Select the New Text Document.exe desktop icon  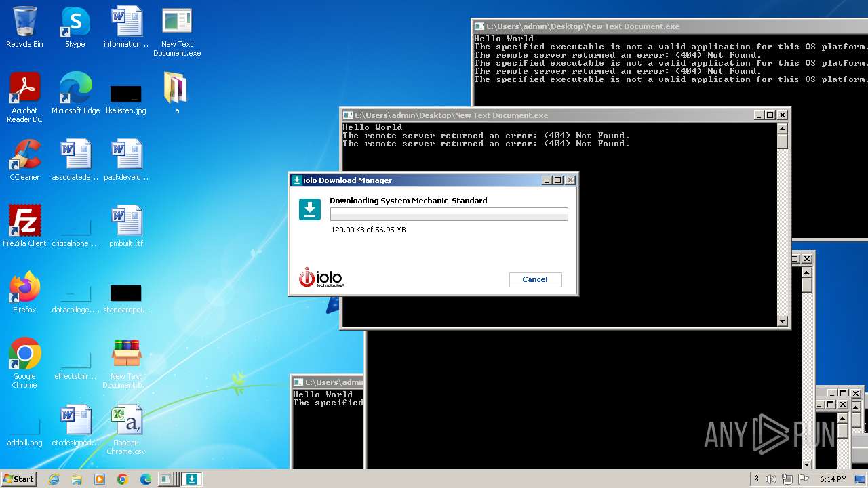177,31
